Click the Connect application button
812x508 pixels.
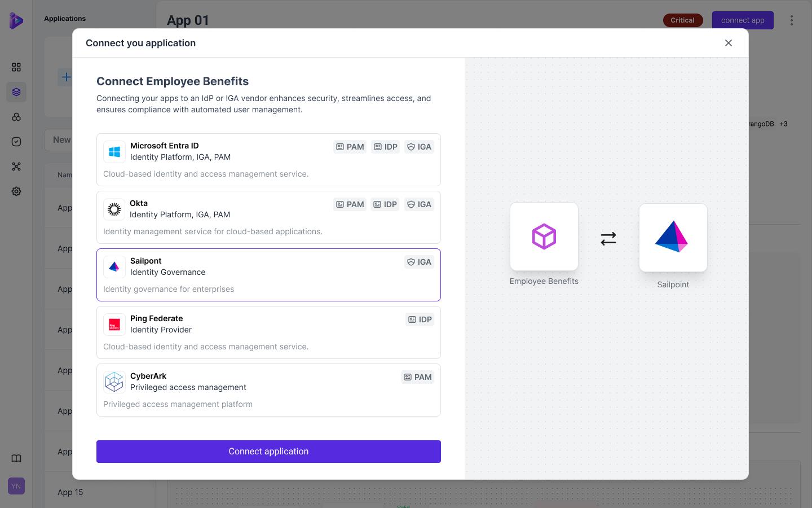point(268,452)
